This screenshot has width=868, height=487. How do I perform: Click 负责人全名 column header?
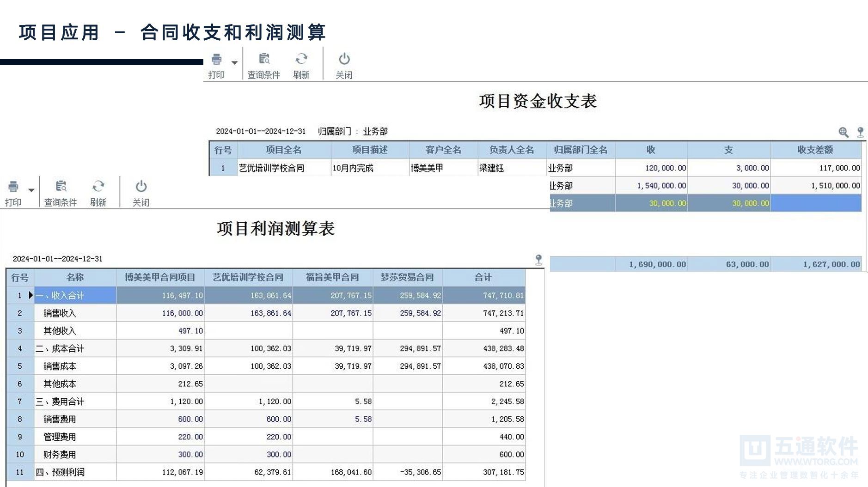(x=512, y=150)
